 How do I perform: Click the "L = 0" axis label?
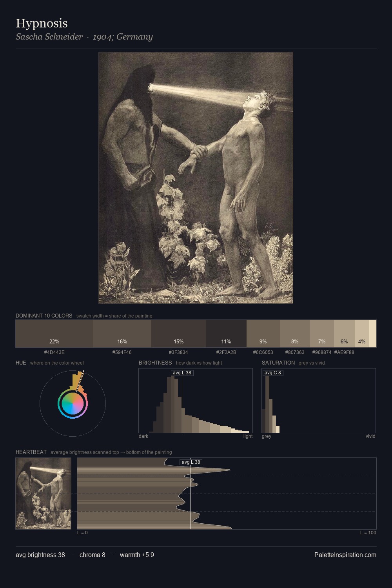82,533
